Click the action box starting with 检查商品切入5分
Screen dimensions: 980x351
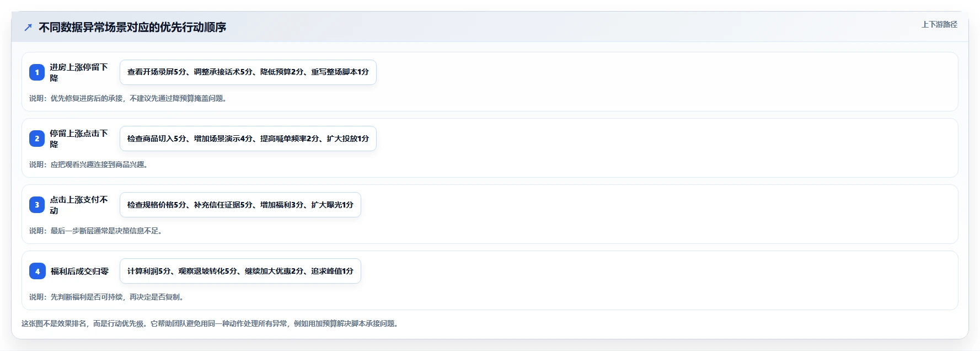(x=248, y=139)
